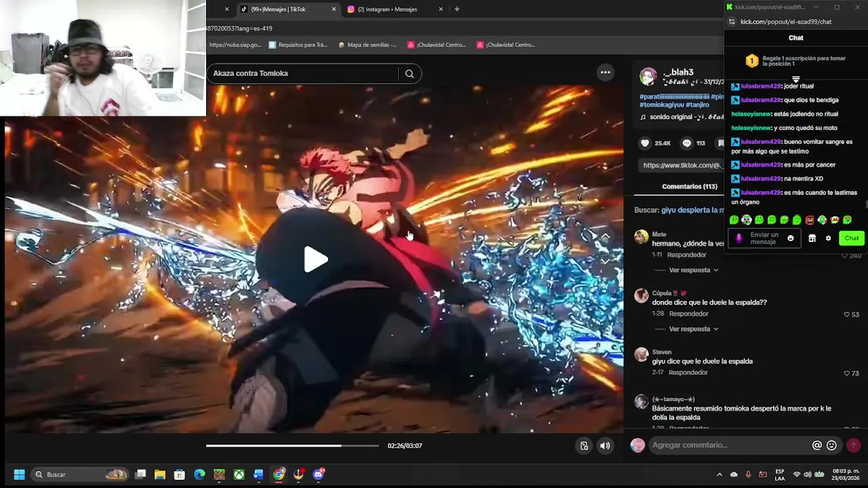
Task: Go to previous video with up chevron
Action: pyautogui.click(x=606, y=237)
